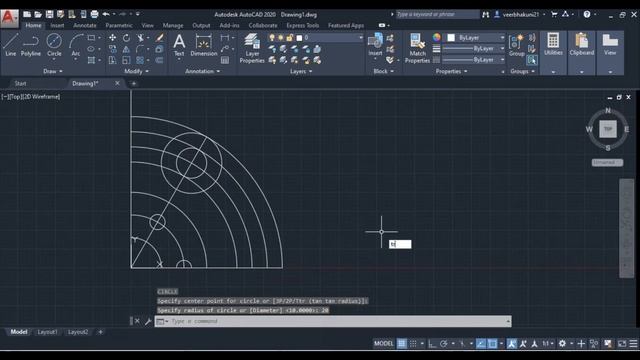Open the AutoCAD application menu button
Screen dimensions: 640x360
click(x=9, y=18)
